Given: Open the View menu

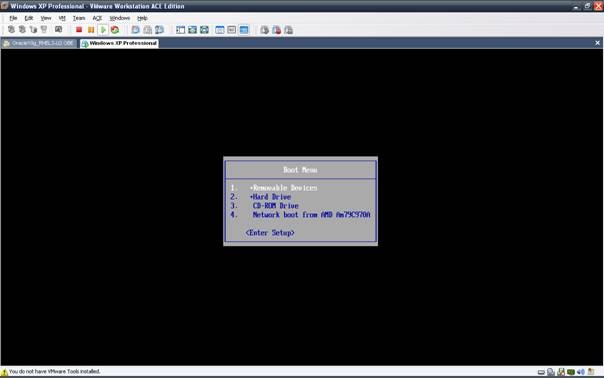Looking at the screenshot, I should pyautogui.click(x=46, y=18).
